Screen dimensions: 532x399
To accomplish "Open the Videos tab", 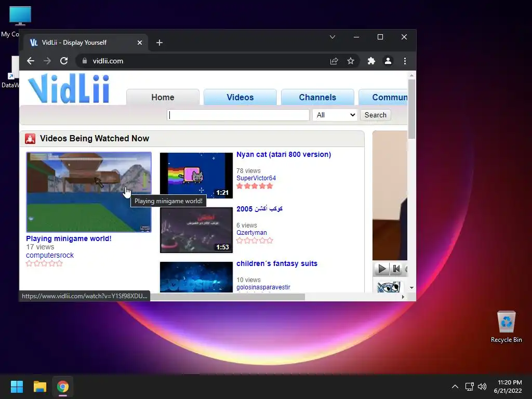I will tap(240, 97).
